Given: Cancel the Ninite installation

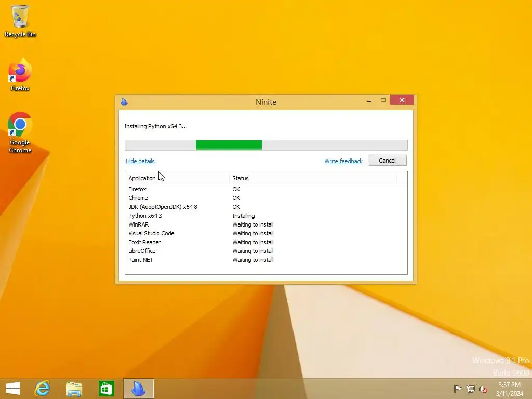Looking at the screenshot, I should [388, 161].
